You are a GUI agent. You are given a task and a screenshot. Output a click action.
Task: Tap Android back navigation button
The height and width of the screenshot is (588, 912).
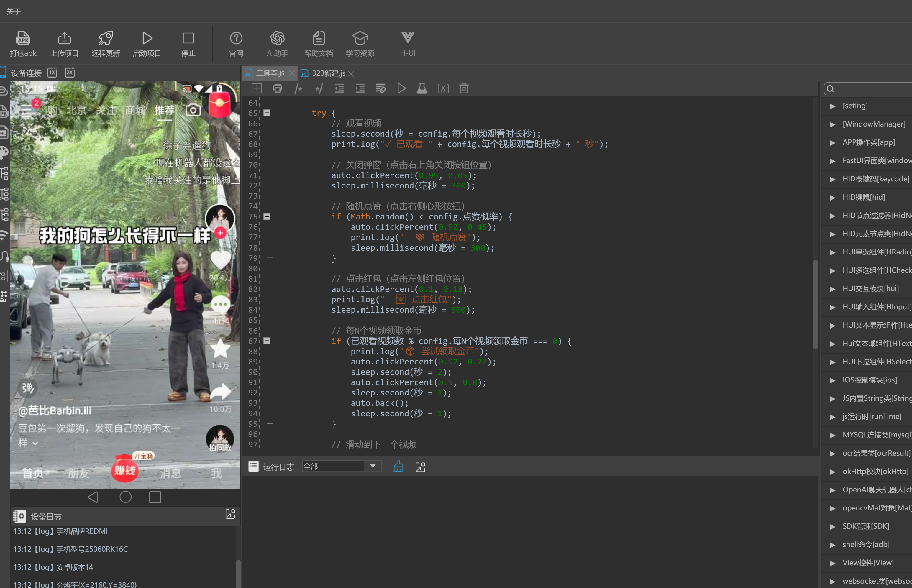pyautogui.click(x=93, y=497)
